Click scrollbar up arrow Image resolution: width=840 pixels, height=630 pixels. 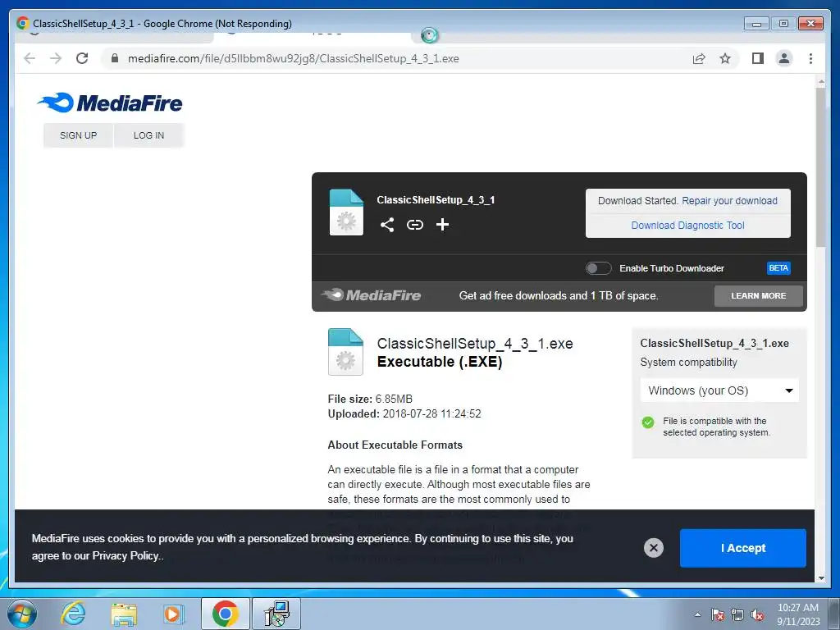(x=820, y=82)
